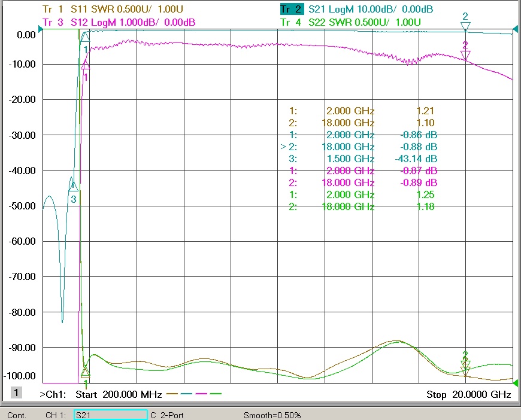The height and width of the screenshot is (420, 521).
Task: Click the green reference arrow at bottom right
Action: pyautogui.click(x=516, y=382)
